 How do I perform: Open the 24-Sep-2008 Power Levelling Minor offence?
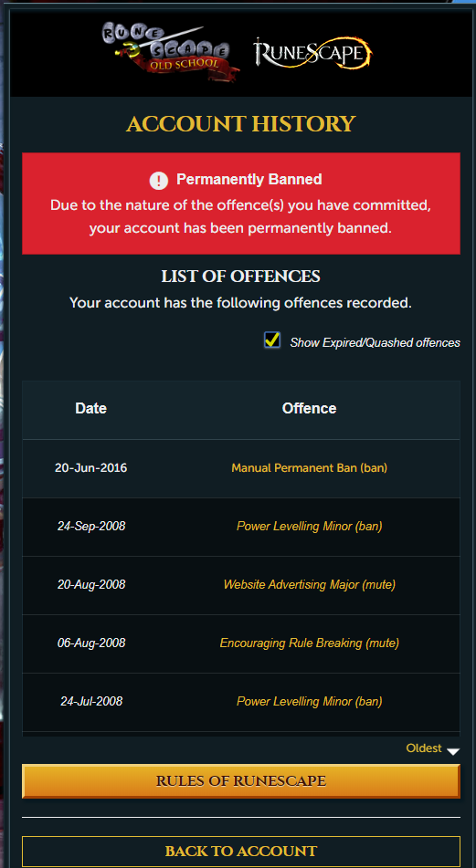309,526
